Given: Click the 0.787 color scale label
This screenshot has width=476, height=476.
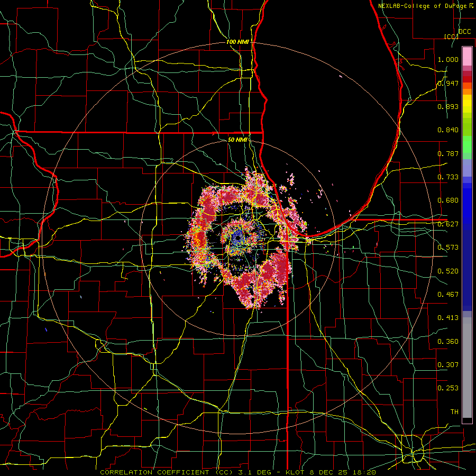Looking at the screenshot, I should (x=448, y=153).
